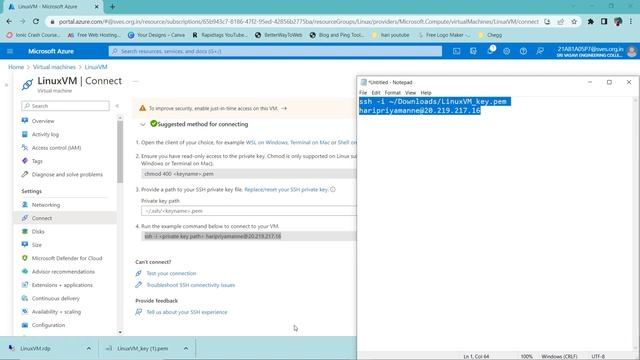Open Notepad Edit menu

[376, 93]
